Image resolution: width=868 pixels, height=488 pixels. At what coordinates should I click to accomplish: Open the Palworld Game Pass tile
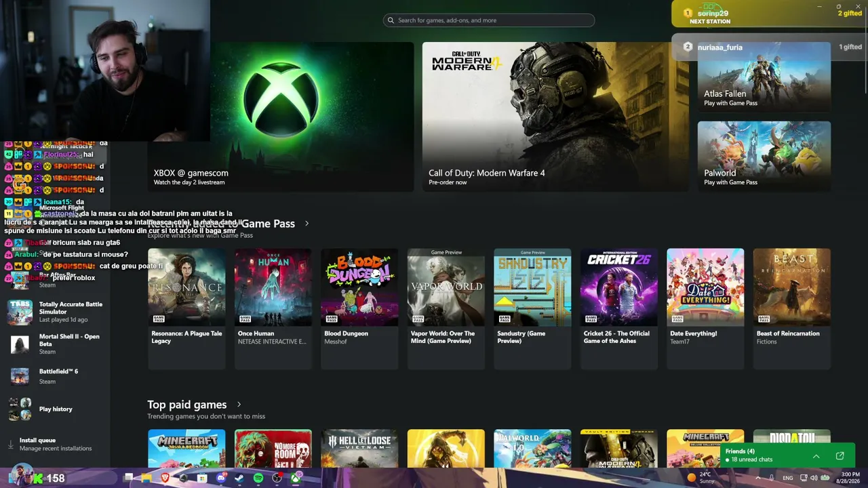764,156
